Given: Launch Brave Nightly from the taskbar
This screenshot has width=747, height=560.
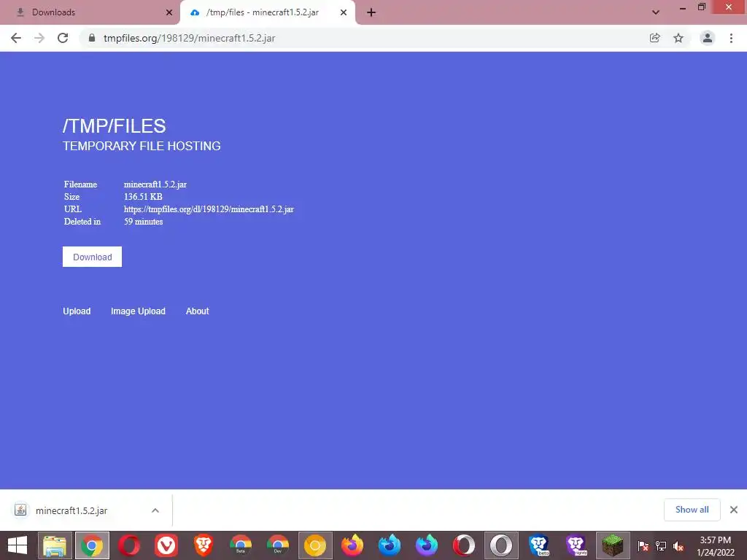Looking at the screenshot, I should tap(576, 545).
